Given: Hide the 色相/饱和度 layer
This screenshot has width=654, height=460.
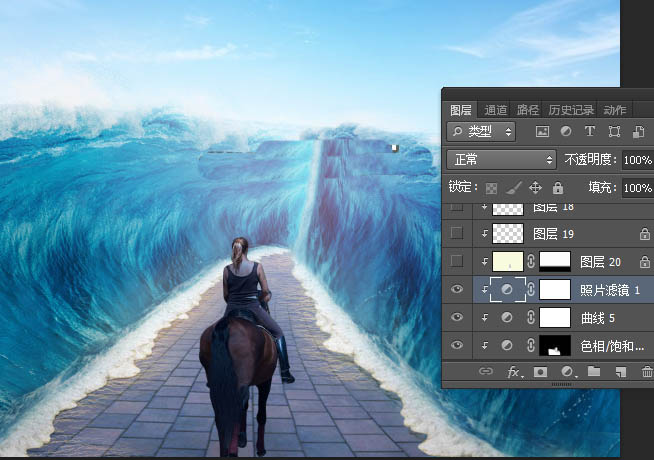Looking at the screenshot, I should coord(457,345).
